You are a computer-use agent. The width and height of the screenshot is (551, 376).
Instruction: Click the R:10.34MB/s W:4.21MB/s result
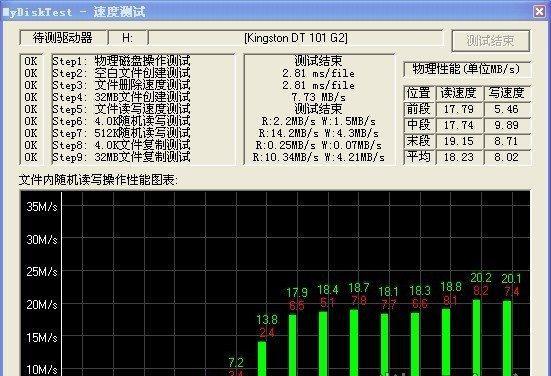click(318, 157)
